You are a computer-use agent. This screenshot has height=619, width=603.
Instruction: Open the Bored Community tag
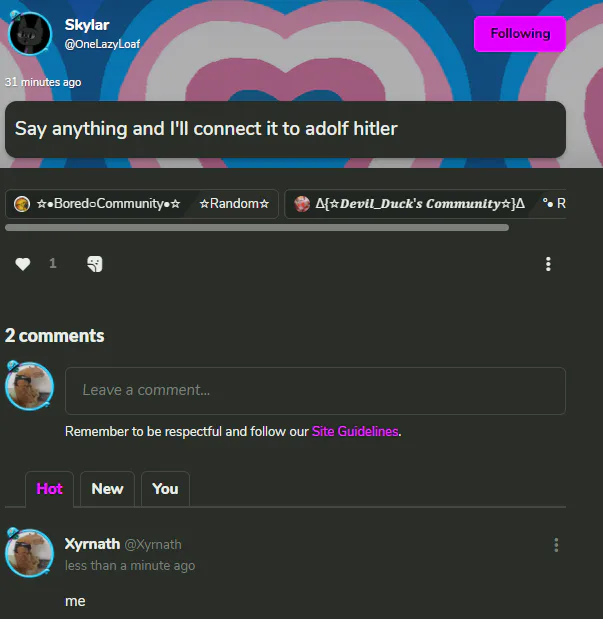point(99,204)
